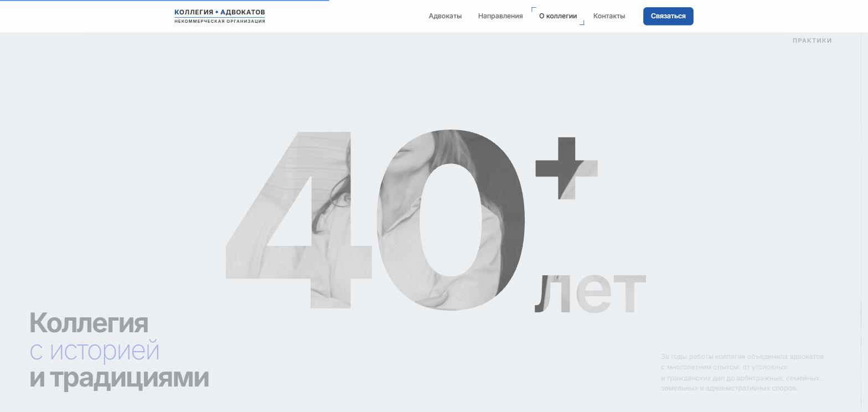Viewport: 868px width, 412px height.
Task: Click the large 40+ anniversary graphic
Action: pyautogui.click(x=411, y=220)
